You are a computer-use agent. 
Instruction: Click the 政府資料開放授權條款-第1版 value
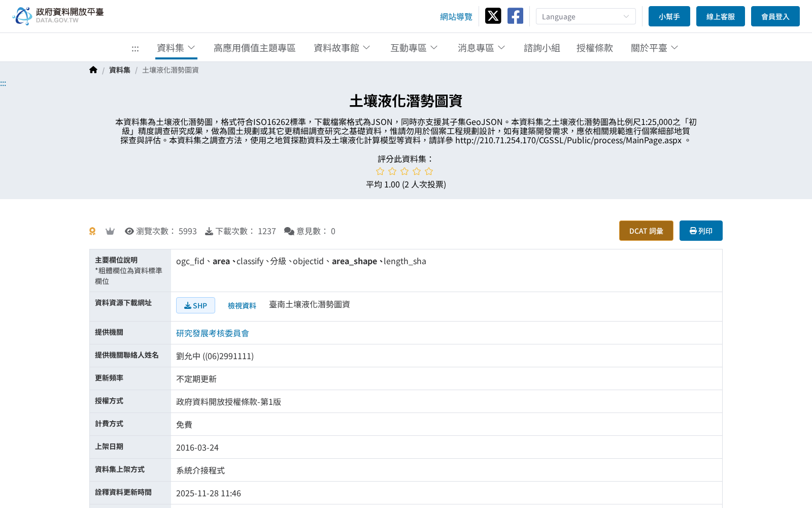coord(228,402)
